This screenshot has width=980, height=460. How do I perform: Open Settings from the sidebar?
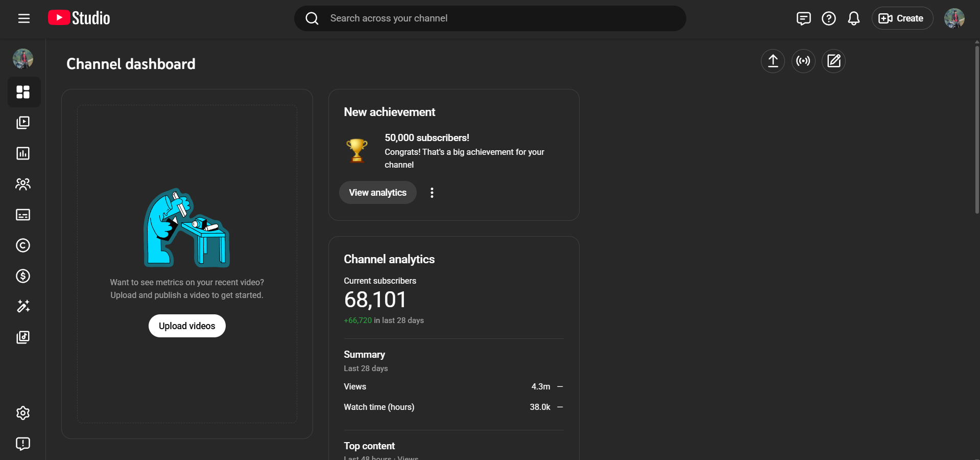click(23, 413)
